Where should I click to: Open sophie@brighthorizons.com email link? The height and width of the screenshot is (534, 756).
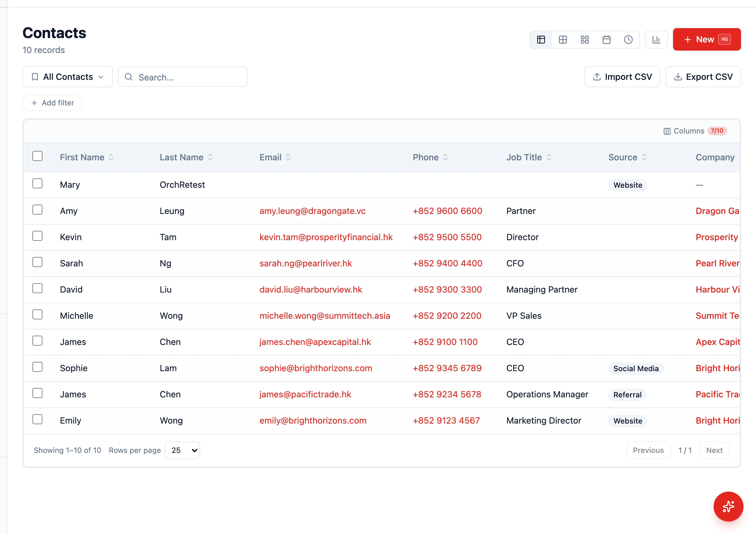(x=315, y=368)
